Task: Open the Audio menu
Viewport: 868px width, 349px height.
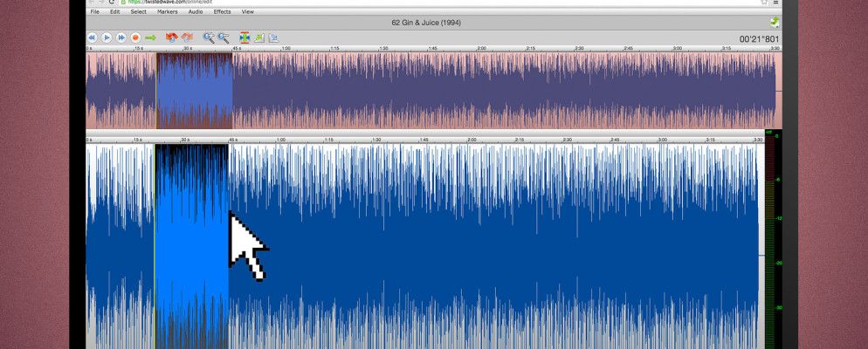Action: tap(196, 11)
